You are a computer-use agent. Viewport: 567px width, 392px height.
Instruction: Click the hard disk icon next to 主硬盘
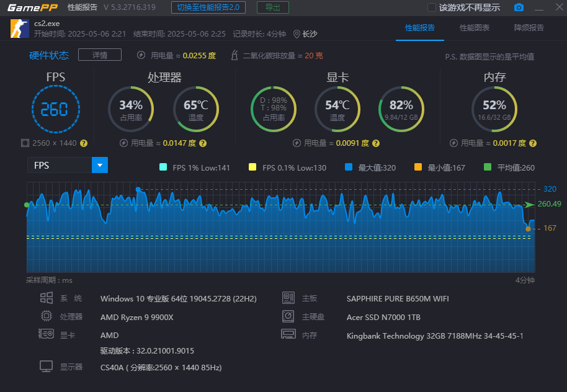[288, 316]
